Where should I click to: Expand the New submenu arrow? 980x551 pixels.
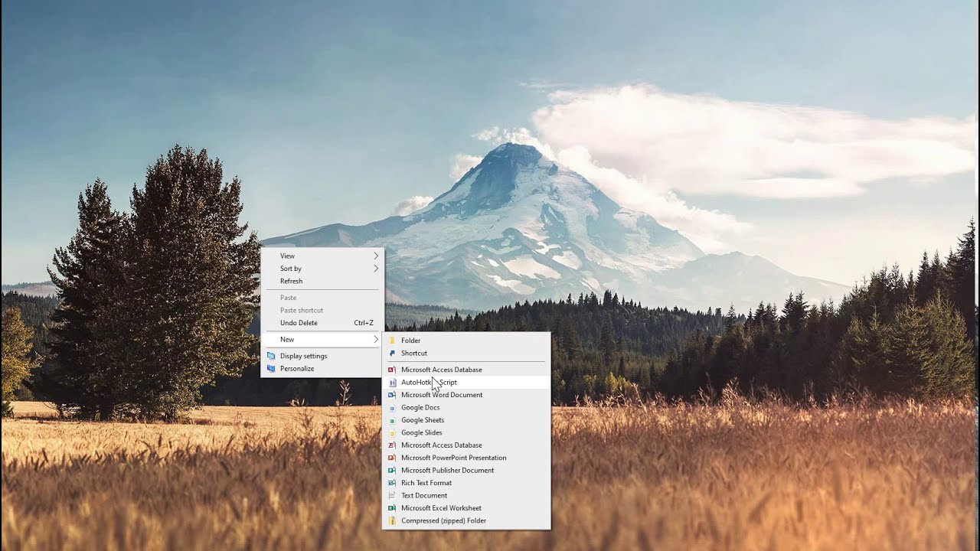pos(376,339)
